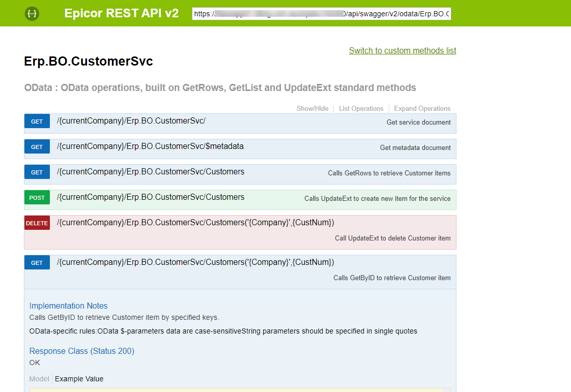Click the GET badge for $metadata endpoint
Image resolution: width=571 pixels, height=392 pixels.
point(37,146)
